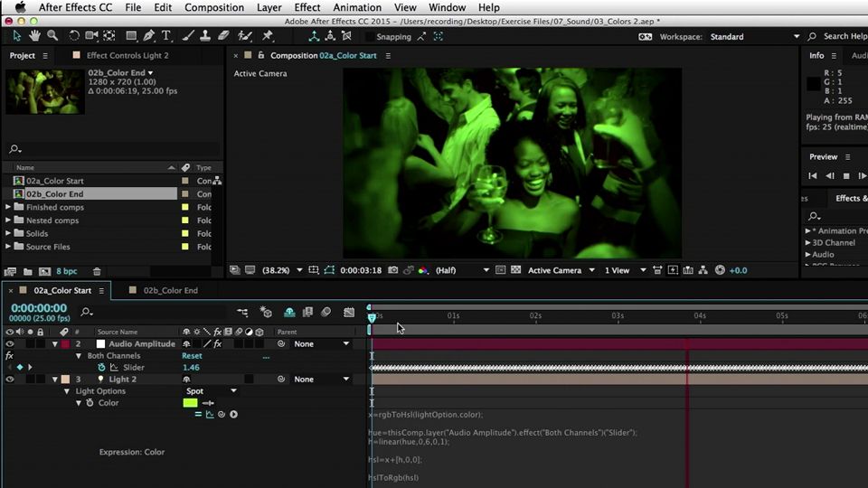Select the Clone Stamp tool
Viewport: 868px width, 488px height.
point(206,36)
